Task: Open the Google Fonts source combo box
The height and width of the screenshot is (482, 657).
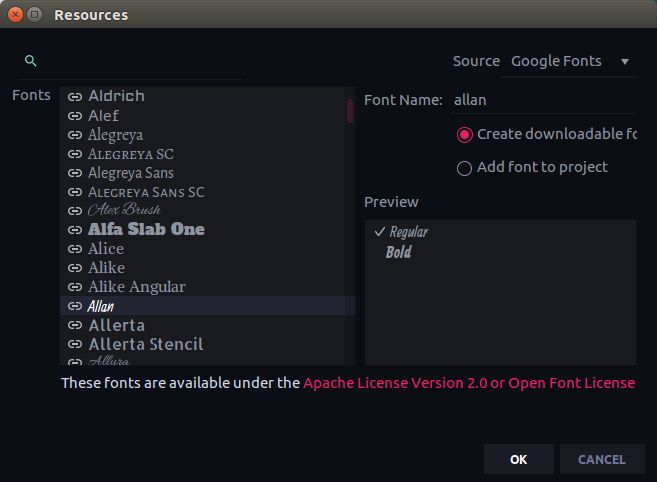Action: click(x=569, y=62)
